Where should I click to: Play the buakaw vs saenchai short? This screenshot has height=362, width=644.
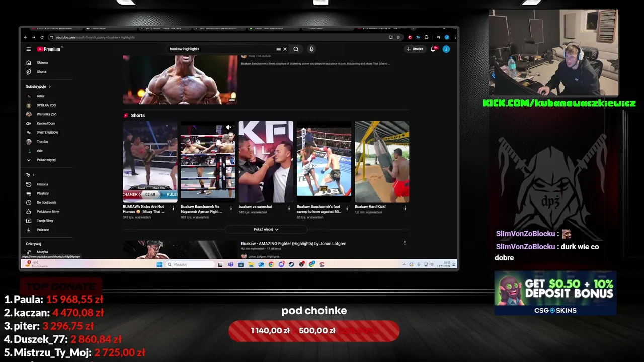tap(266, 161)
